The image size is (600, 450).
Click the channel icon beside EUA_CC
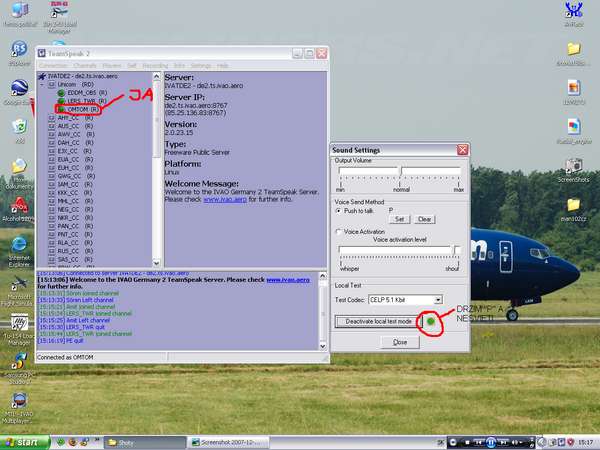coord(51,159)
